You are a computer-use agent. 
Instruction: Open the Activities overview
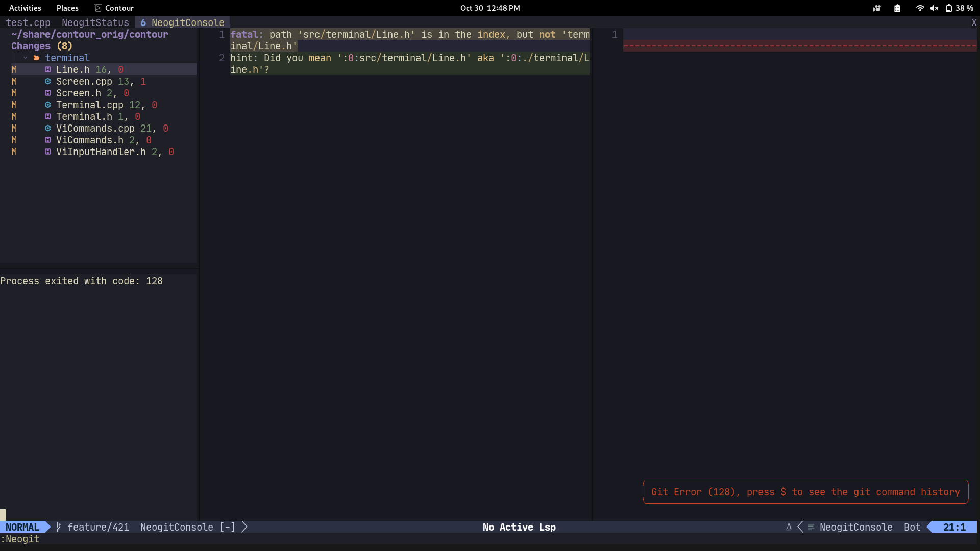pos(25,8)
